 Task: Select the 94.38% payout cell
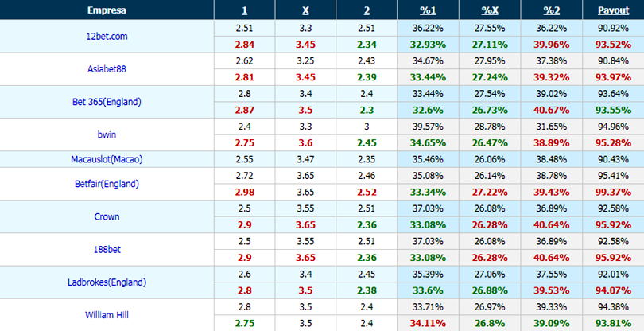coord(613,307)
